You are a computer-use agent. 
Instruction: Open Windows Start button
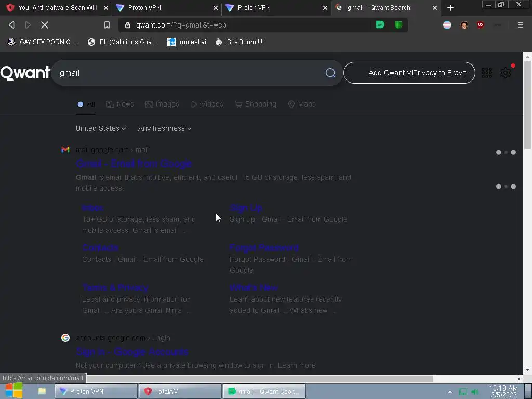click(x=14, y=391)
